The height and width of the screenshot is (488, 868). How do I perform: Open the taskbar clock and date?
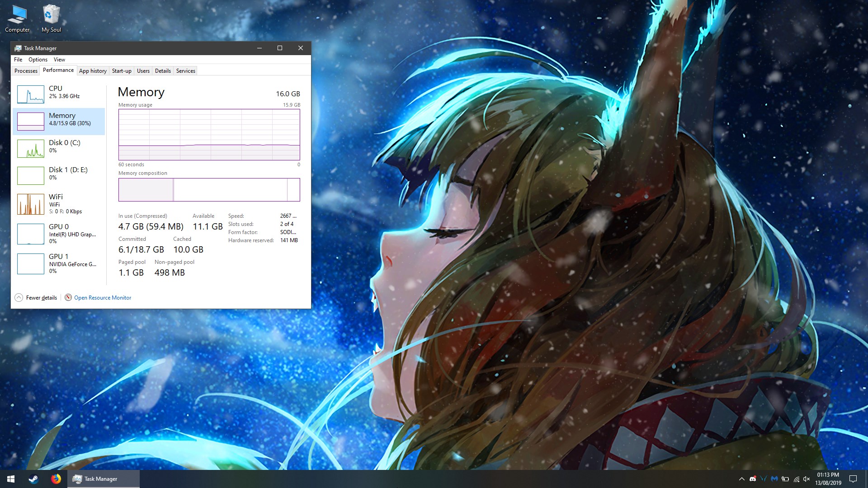coord(828,479)
